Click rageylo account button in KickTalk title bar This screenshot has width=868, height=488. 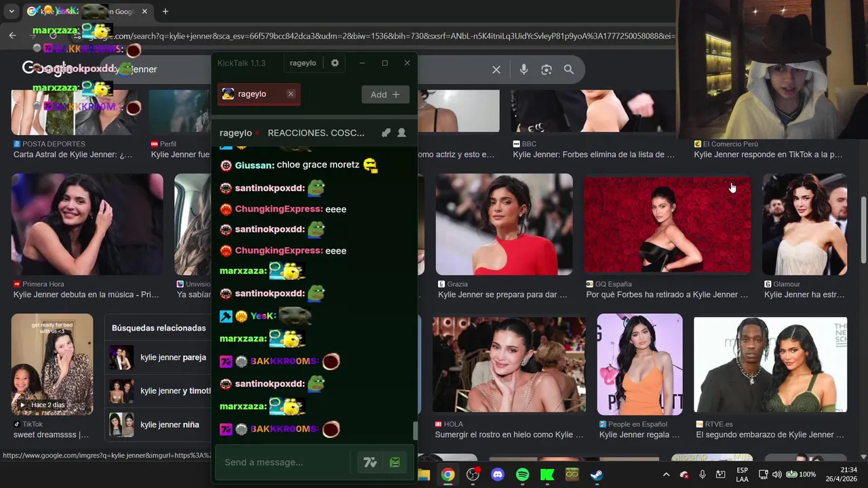302,63
